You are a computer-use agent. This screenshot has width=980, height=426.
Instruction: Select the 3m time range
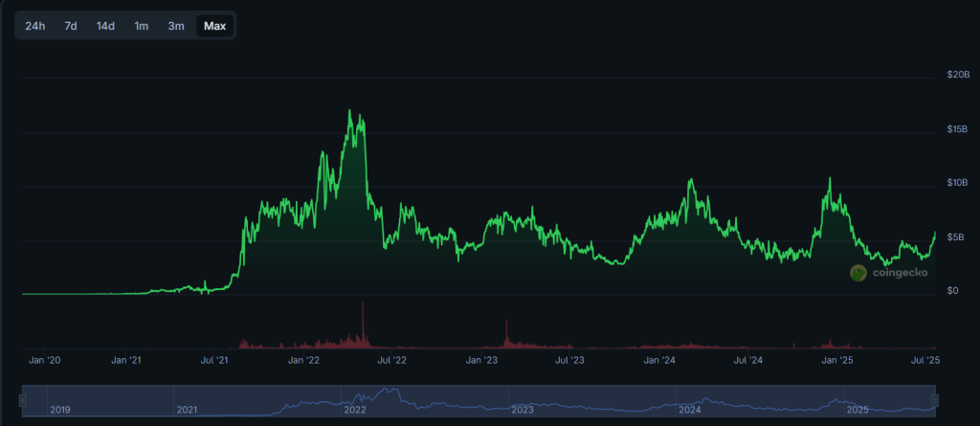pos(176,26)
